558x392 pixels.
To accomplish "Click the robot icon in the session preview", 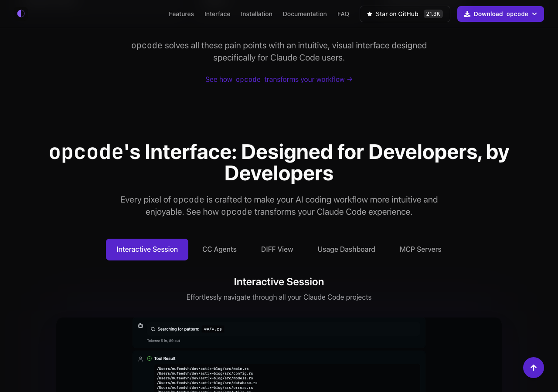I will pos(140,325).
